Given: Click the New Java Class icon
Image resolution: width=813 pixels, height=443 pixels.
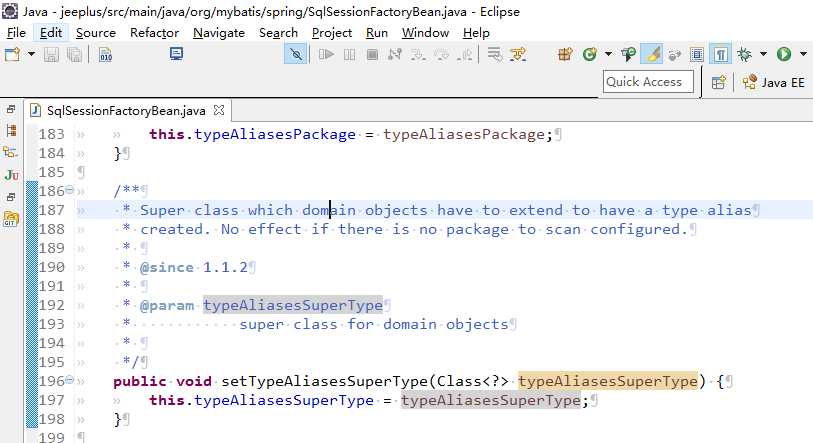Looking at the screenshot, I should (x=590, y=54).
